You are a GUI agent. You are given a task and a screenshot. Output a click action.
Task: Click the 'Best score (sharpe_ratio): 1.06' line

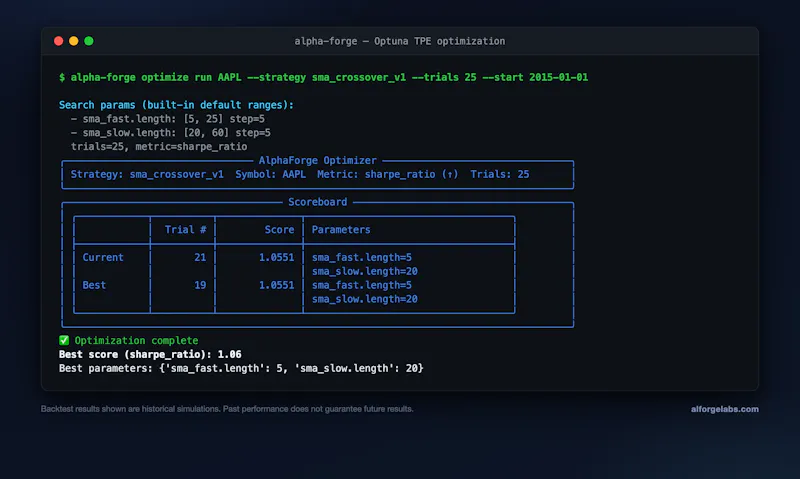point(150,355)
